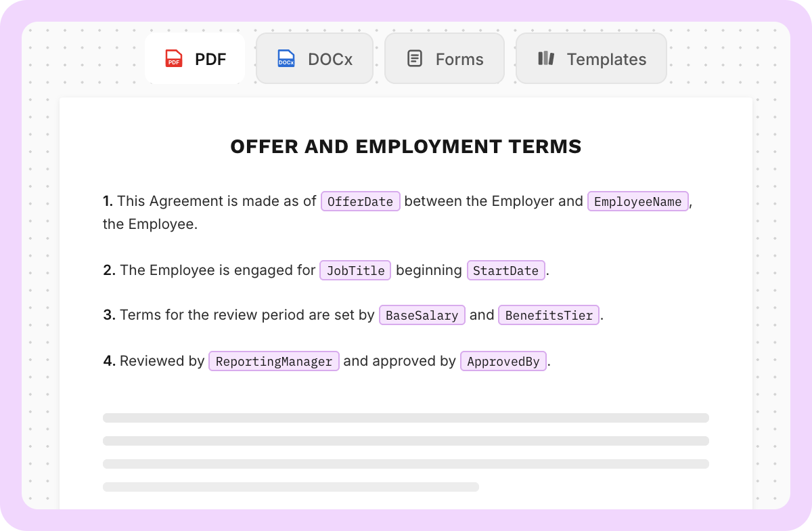Select the ReportingManager placeholder field
Viewport: 812px width, 531px height.
pos(274,361)
